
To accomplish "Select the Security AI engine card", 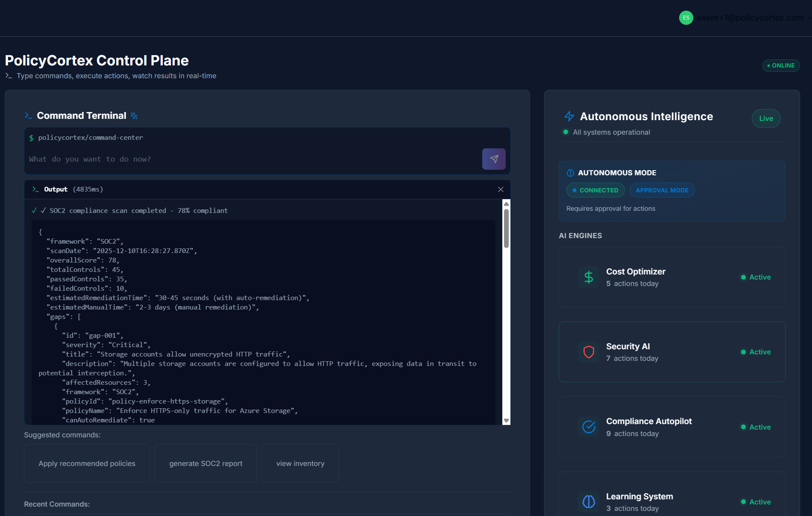I will 672,352.
